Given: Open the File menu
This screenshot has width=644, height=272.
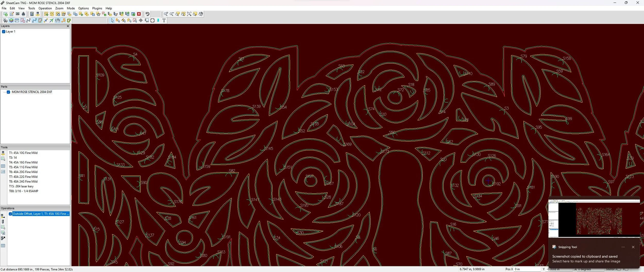Looking at the screenshot, I should [x=4, y=8].
